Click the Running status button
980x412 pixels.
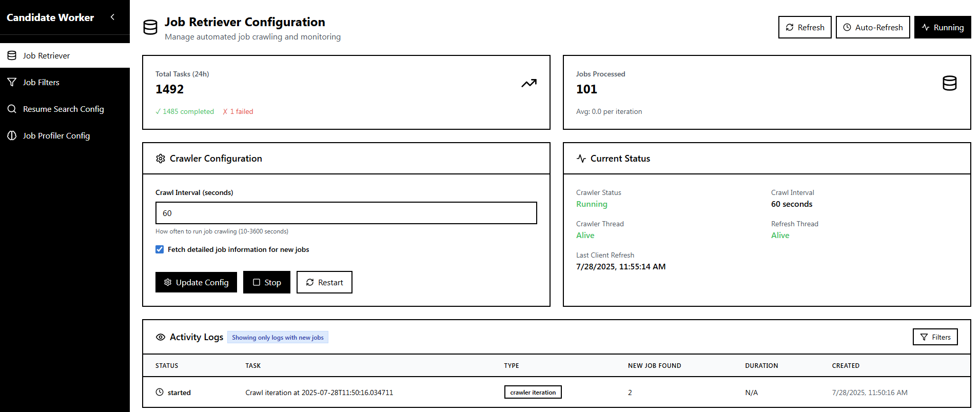pyautogui.click(x=942, y=27)
